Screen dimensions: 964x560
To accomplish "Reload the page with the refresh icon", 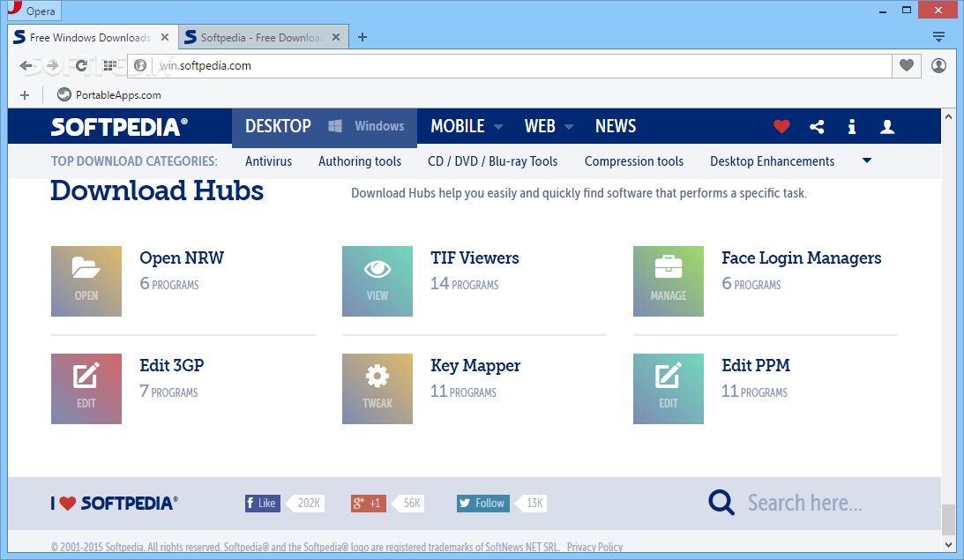I will pos(81,66).
